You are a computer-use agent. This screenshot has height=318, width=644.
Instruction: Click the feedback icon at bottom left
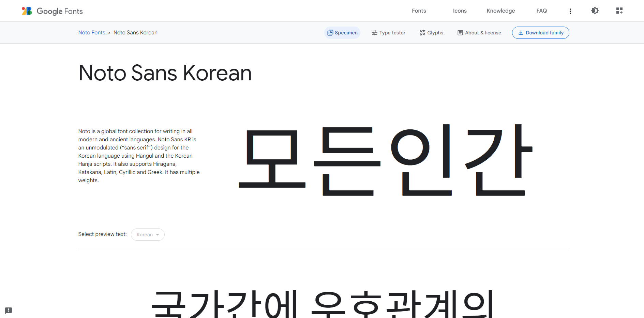coord(9,311)
